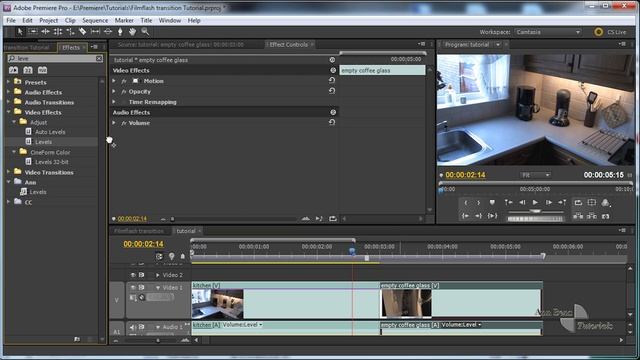
Task: Open the File menu
Action: tap(11, 20)
